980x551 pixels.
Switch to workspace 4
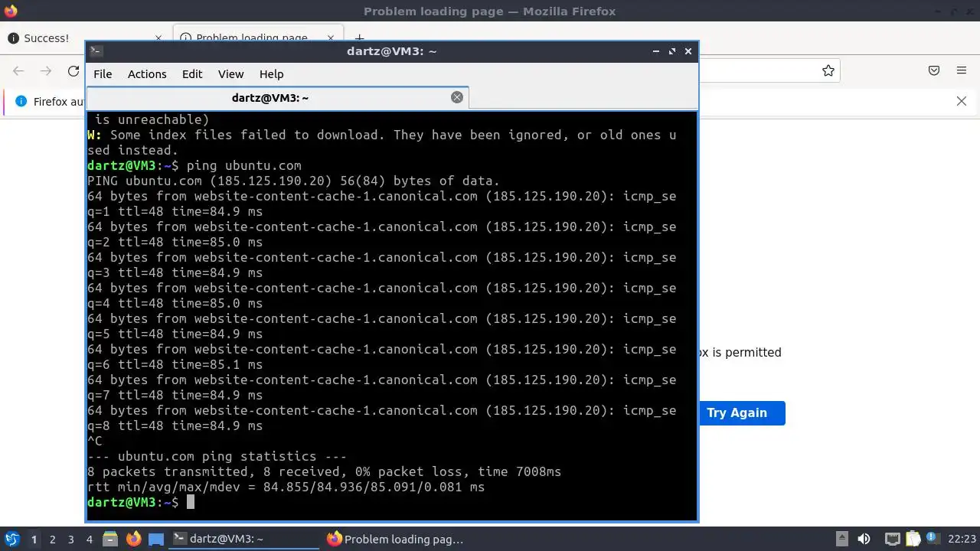89,540
